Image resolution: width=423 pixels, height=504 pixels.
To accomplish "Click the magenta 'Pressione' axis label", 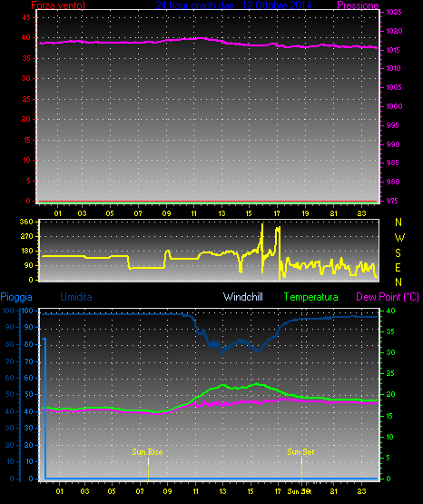I will point(358,5).
